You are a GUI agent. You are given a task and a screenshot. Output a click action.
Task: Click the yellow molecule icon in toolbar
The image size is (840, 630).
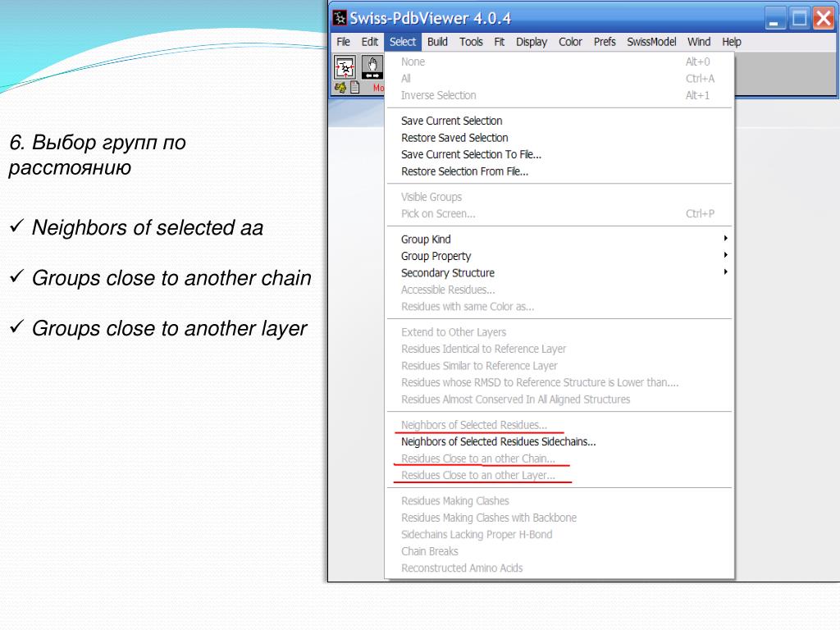click(340, 87)
